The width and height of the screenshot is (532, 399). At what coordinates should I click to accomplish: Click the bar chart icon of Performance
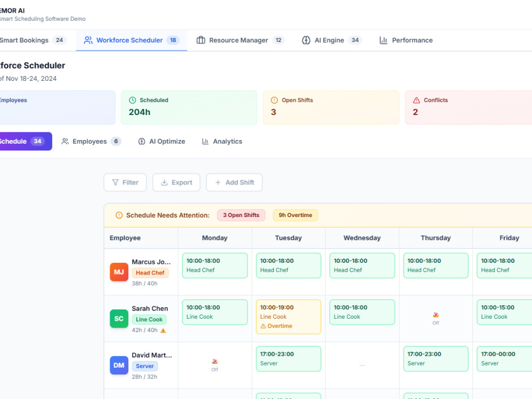point(384,40)
